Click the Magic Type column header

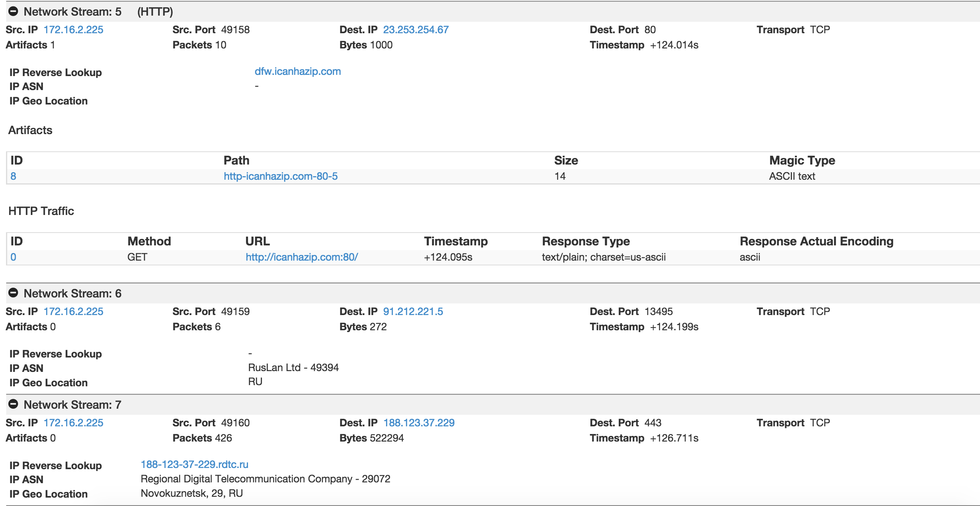(802, 161)
